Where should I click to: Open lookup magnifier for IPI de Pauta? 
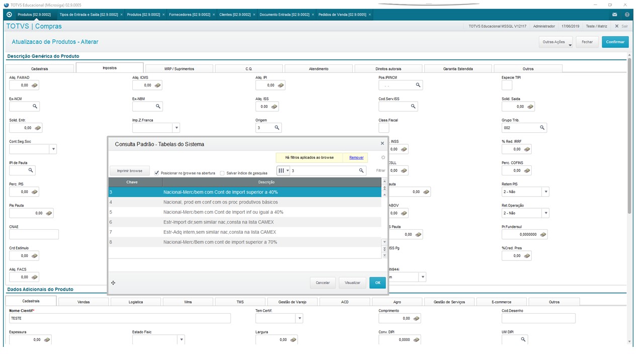[x=31, y=170]
